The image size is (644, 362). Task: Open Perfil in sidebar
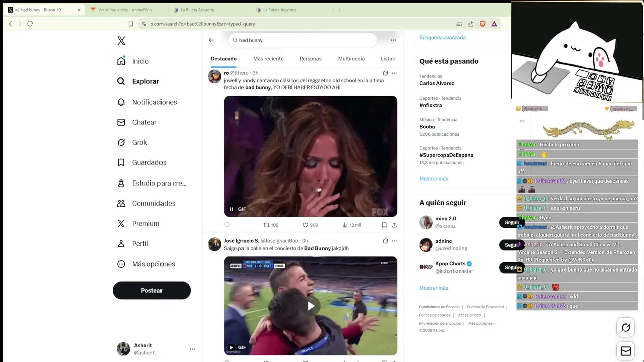click(132, 243)
